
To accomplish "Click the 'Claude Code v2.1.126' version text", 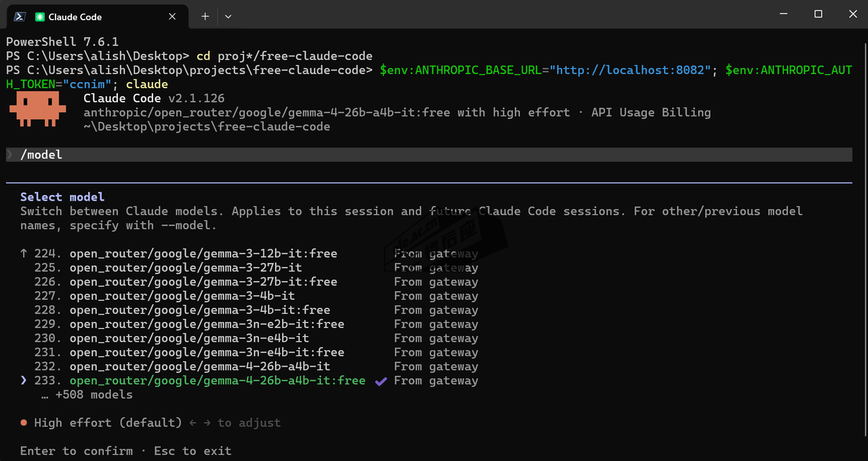I will pyautogui.click(x=154, y=98).
